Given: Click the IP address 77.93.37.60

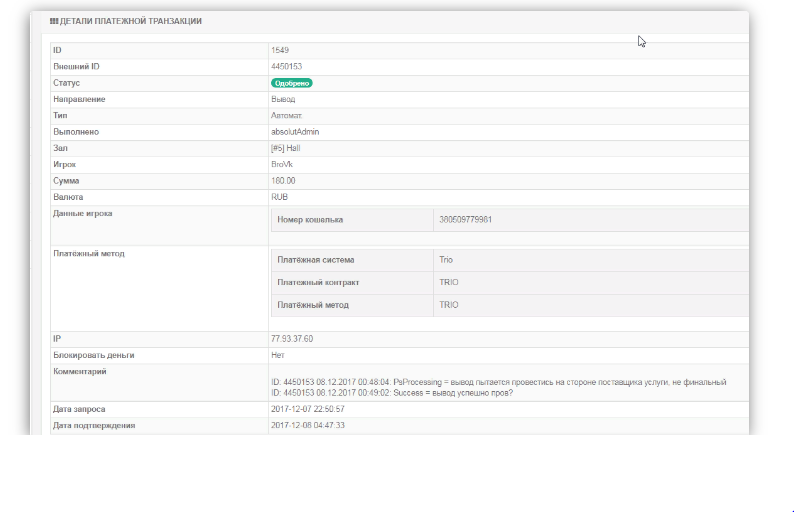Looking at the screenshot, I should tap(292, 339).
